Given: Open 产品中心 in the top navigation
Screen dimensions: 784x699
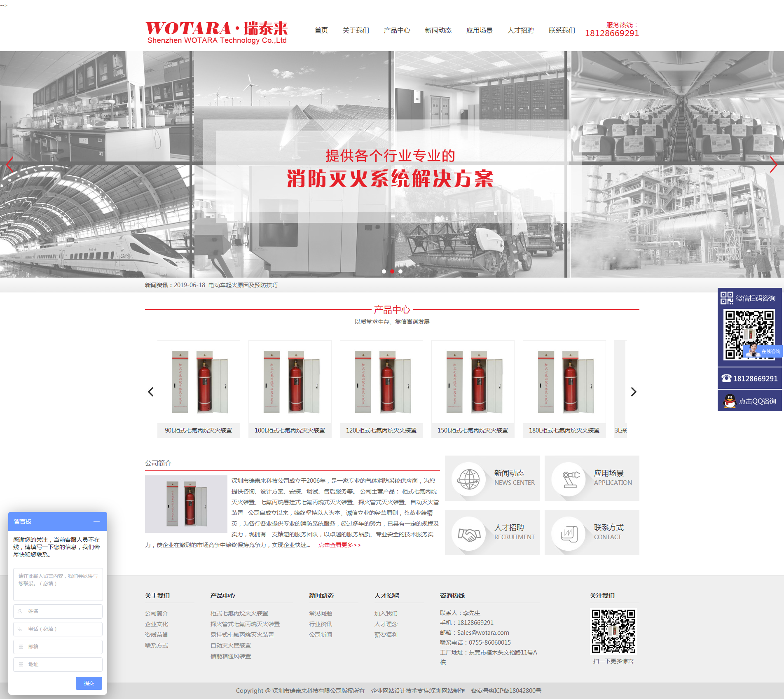Looking at the screenshot, I should click(x=396, y=30).
